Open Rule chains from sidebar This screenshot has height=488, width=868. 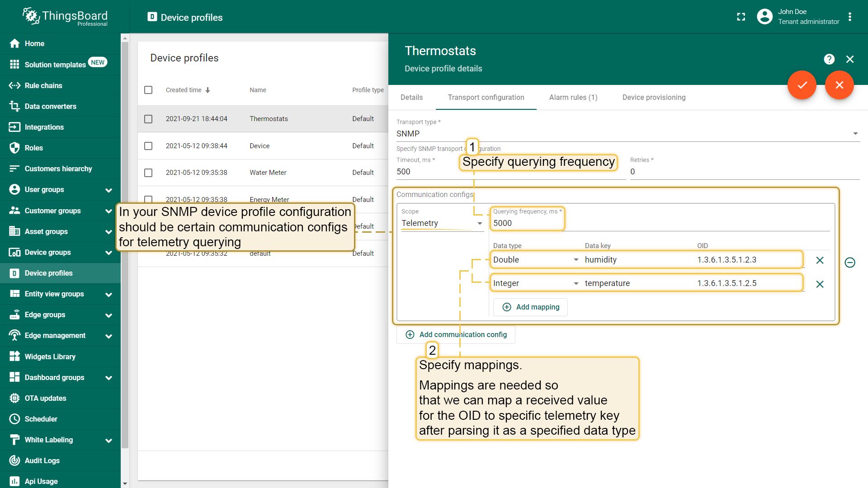tap(43, 85)
